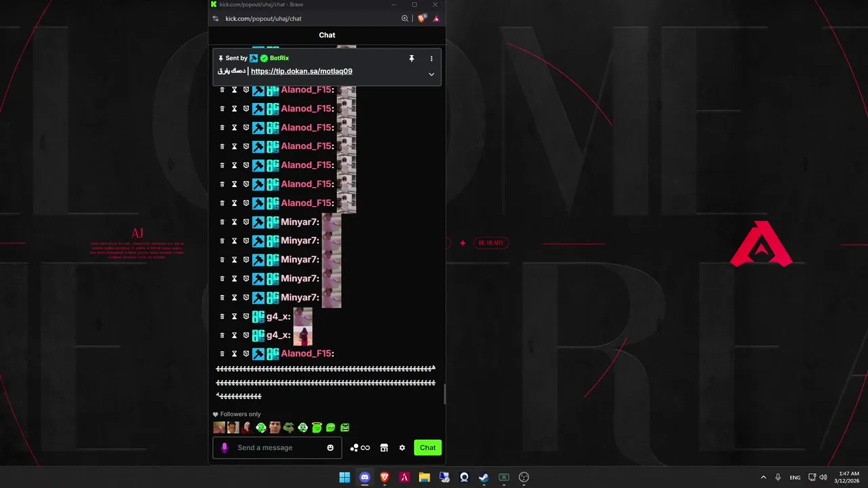868x488 pixels.
Task: Unpin the BotRix pinned message
Action: [x=411, y=58]
